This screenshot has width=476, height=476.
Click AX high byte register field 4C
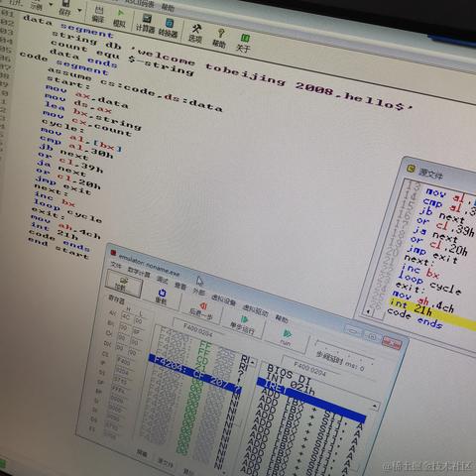(126, 316)
